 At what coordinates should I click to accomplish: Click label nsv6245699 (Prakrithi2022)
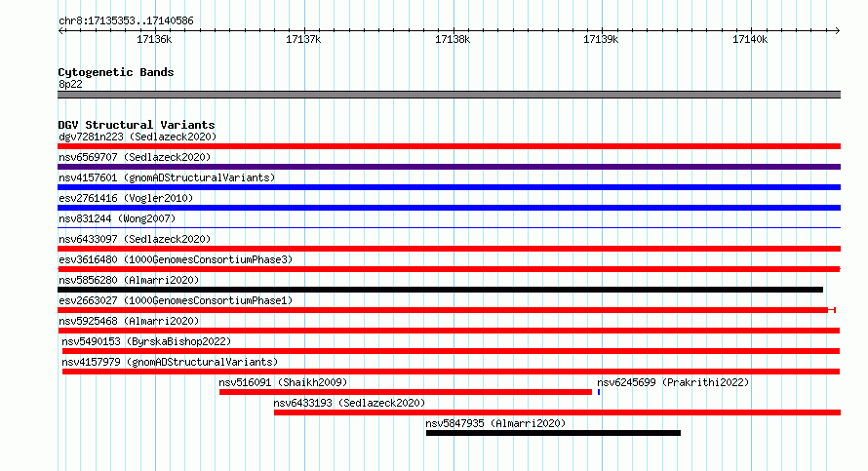click(673, 382)
